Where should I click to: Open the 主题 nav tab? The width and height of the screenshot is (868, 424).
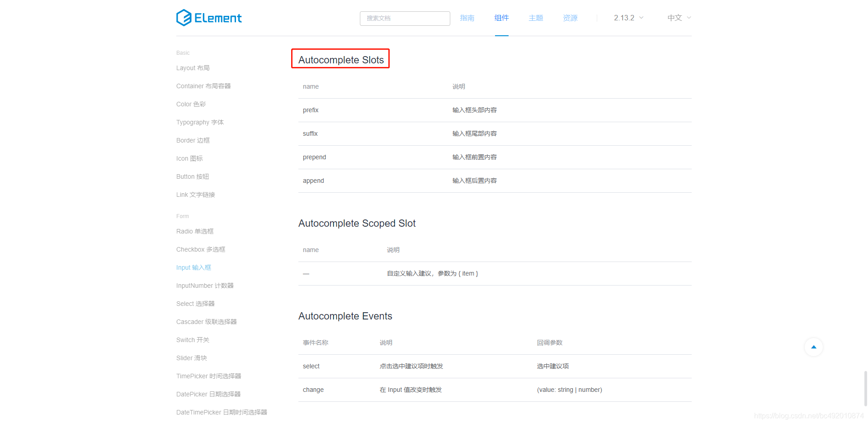[536, 18]
